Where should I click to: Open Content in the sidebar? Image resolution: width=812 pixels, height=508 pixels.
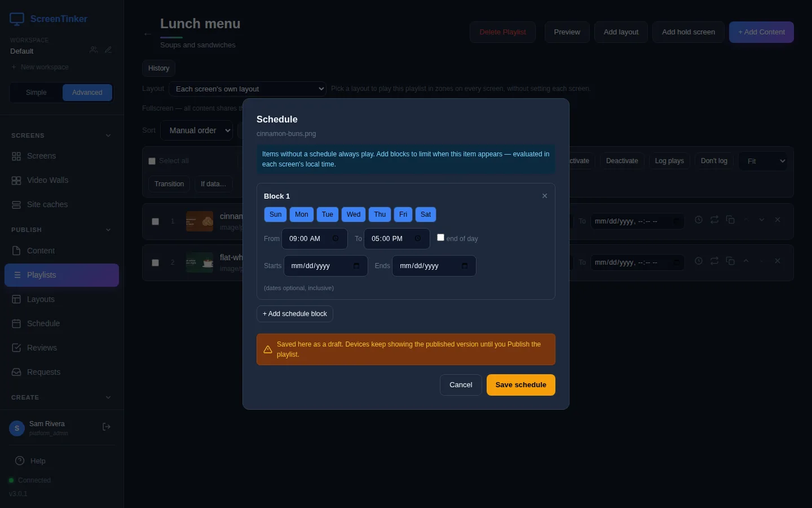[62, 251]
